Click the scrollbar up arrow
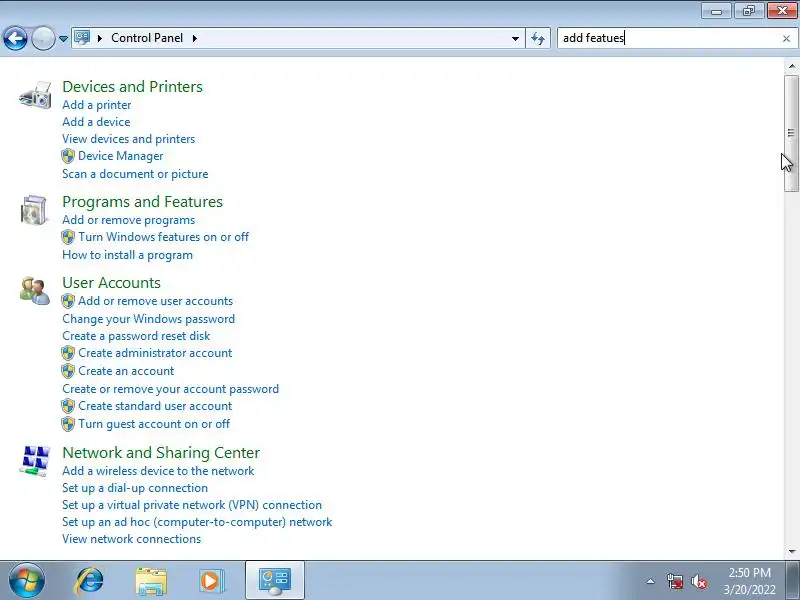The image size is (800, 600). [x=791, y=66]
